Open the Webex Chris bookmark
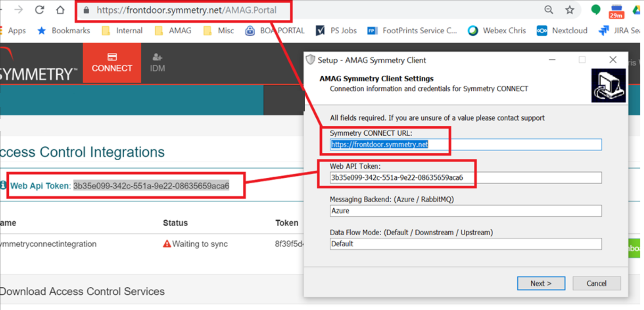The image size is (644, 310). [497, 31]
